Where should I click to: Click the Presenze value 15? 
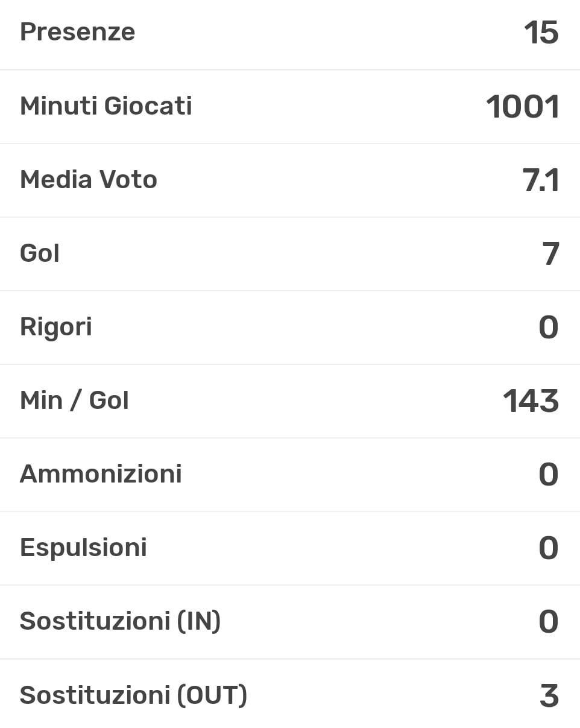[x=541, y=33]
